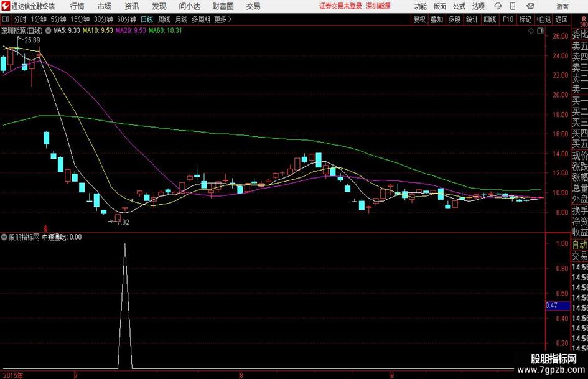Click the blue 0.47 axis value marker
This screenshot has width=588, height=379.
coord(558,306)
